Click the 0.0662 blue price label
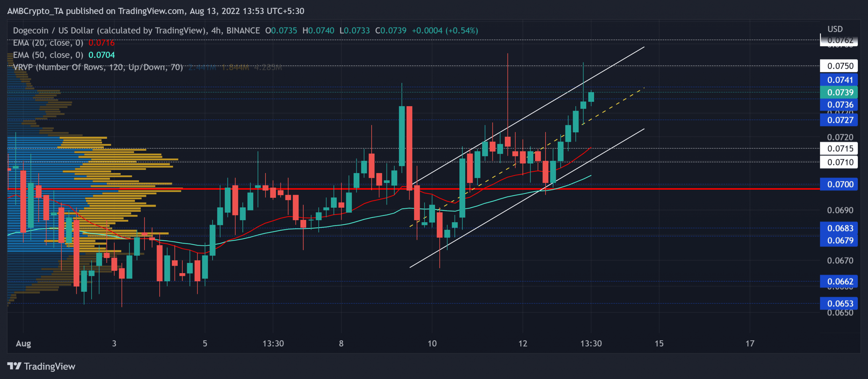 839,281
